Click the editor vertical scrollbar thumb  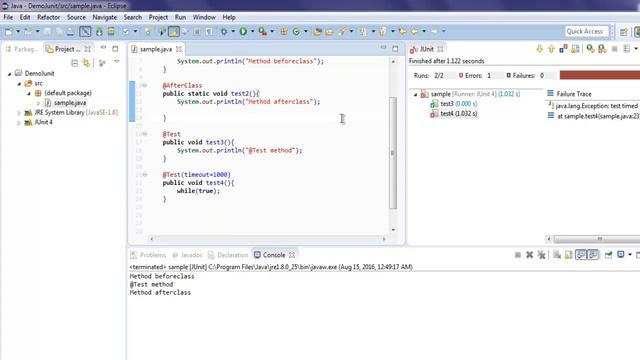pos(393,153)
